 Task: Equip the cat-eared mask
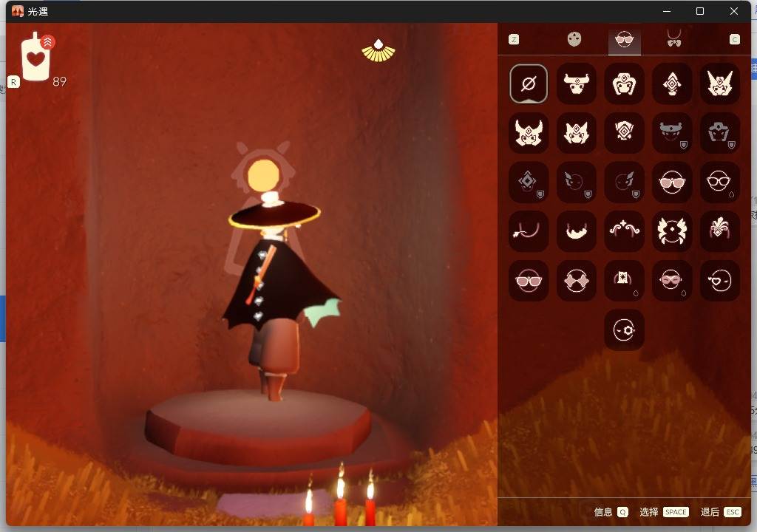[x=577, y=133]
